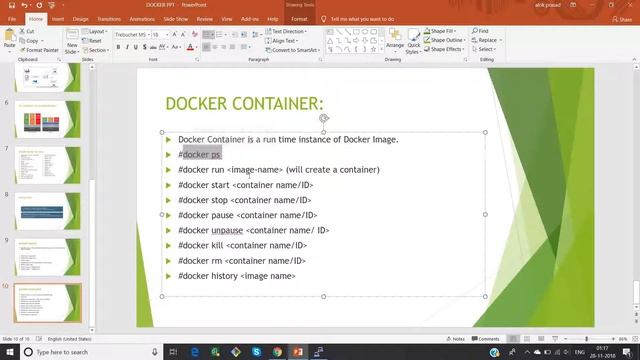
Task: Open the Shape Effects dropdown
Action: [x=444, y=49]
